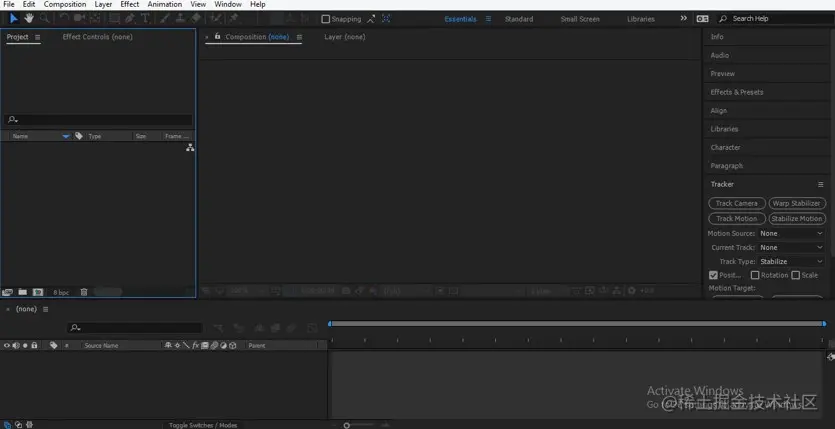
Task: Open the Track Type Stabilize dropdown
Action: (x=791, y=261)
